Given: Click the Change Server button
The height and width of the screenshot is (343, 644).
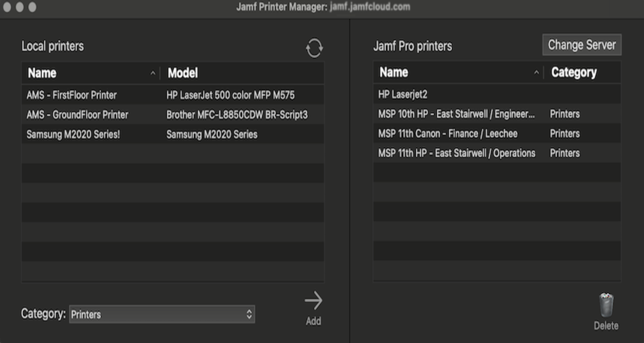Looking at the screenshot, I should coord(582,45).
